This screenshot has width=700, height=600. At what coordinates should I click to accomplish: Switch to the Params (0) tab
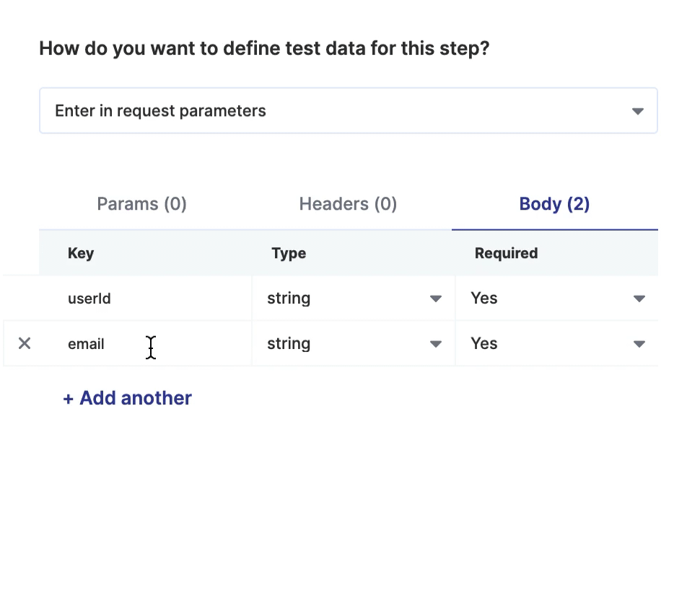pos(142,204)
